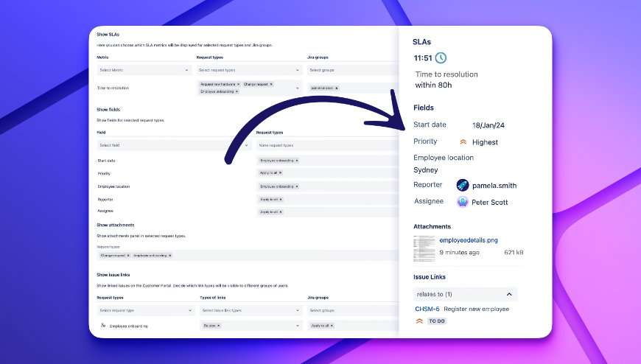This screenshot has width=641, height=364.
Task: Remove 'Employee onboarding' tag from Start date row
Action: [297, 161]
